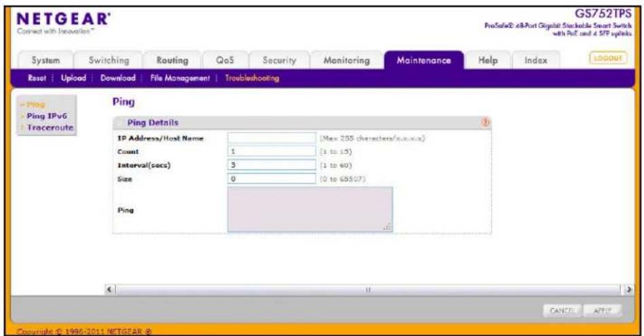The width and height of the screenshot is (644, 336).
Task: Open the Help tab
Action: (x=488, y=60)
